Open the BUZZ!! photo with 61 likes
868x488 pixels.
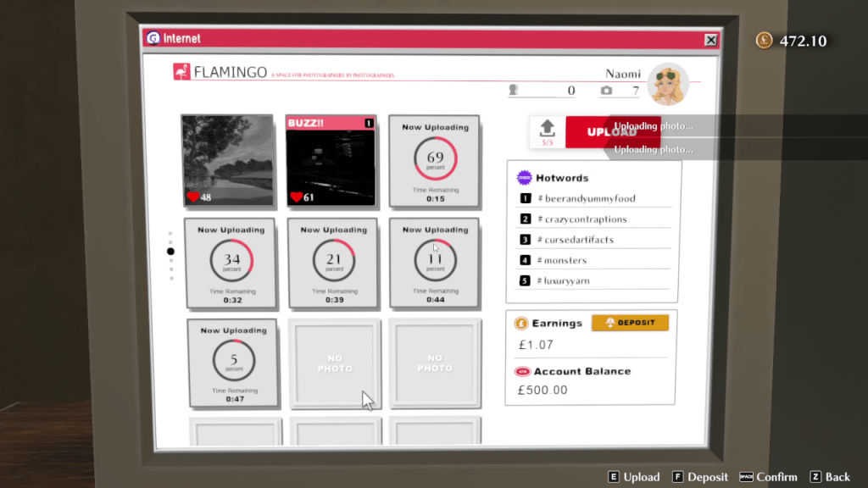pos(331,161)
